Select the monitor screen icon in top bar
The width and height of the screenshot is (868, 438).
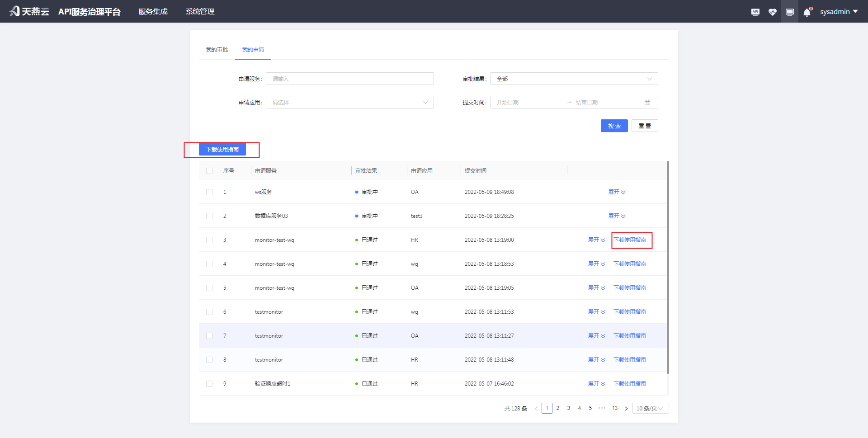pos(790,11)
